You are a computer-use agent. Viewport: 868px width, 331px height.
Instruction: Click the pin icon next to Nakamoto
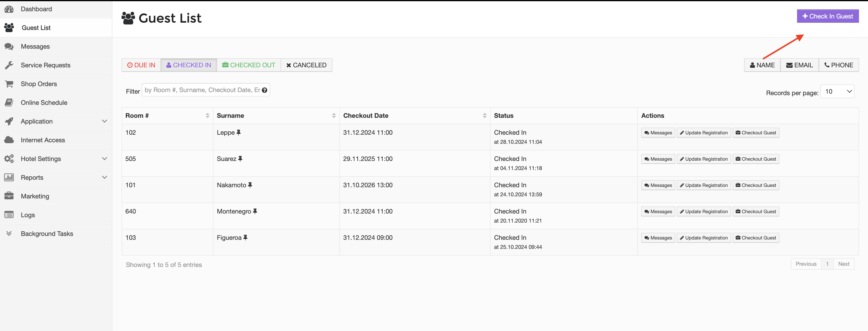click(250, 185)
